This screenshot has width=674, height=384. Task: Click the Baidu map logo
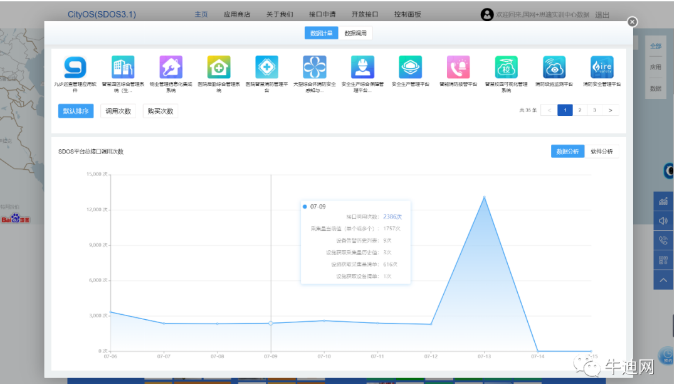point(15,219)
